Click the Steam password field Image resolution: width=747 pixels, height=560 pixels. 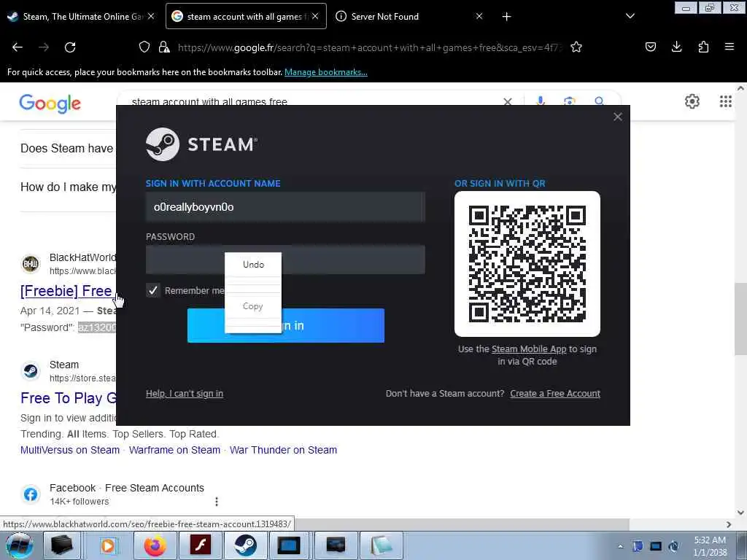(285, 260)
